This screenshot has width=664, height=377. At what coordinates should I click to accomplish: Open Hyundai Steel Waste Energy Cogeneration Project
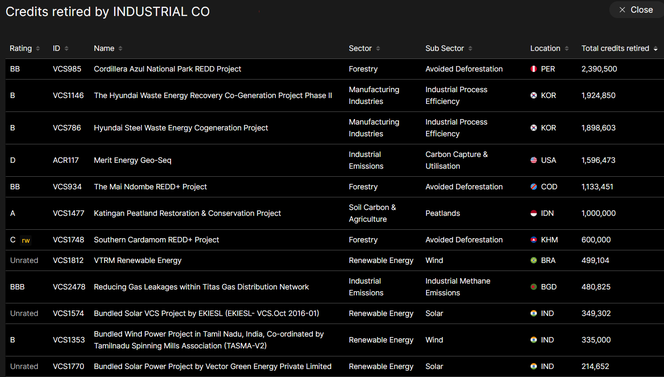point(181,128)
